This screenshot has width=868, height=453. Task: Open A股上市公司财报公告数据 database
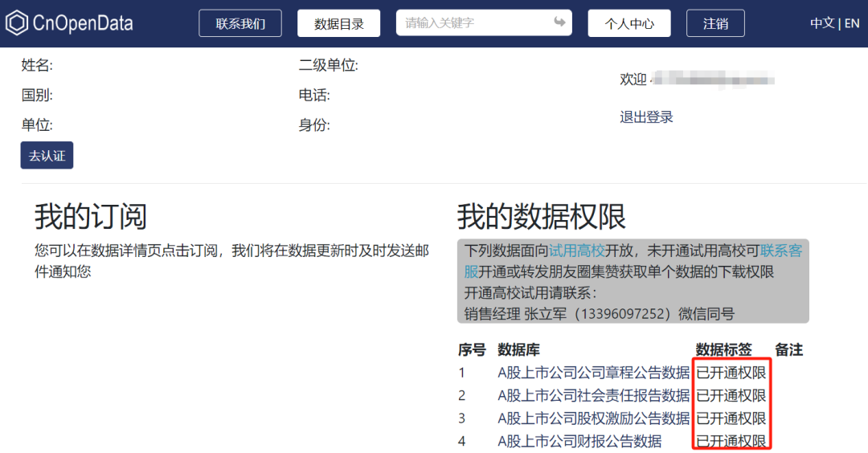[579, 441]
